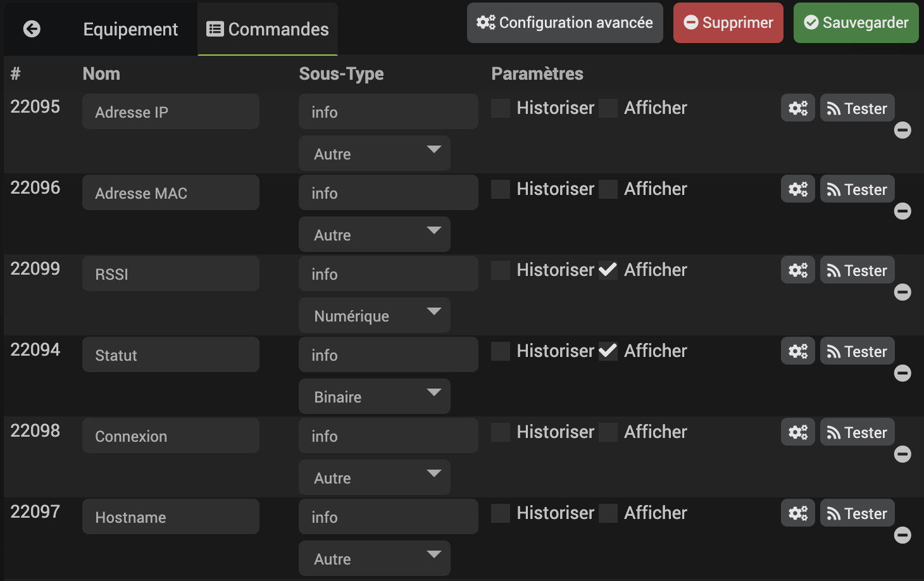Click the back arrow icon
The width and height of the screenshot is (924, 581).
click(32, 29)
